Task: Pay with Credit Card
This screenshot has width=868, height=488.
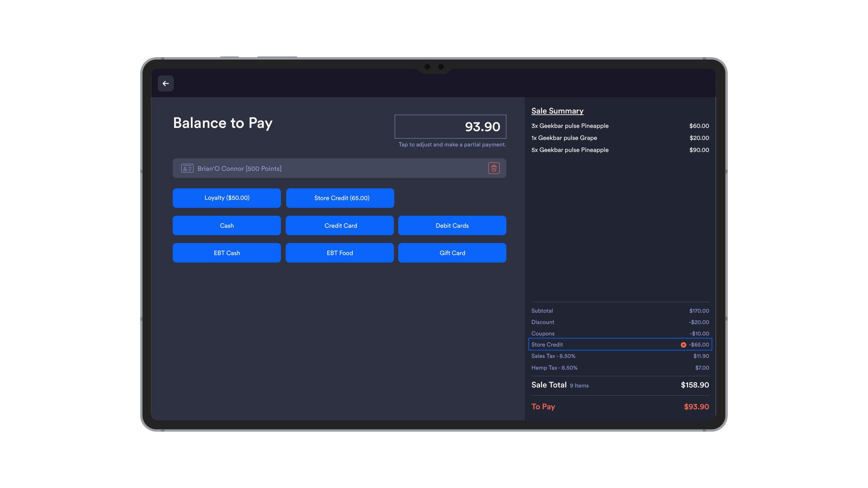Action: click(340, 225)
